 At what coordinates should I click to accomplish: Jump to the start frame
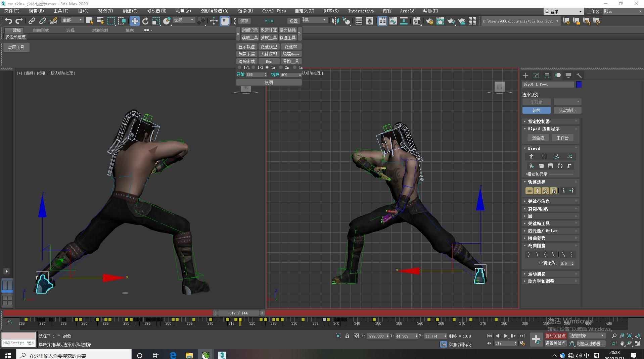[x=489, y=336]
